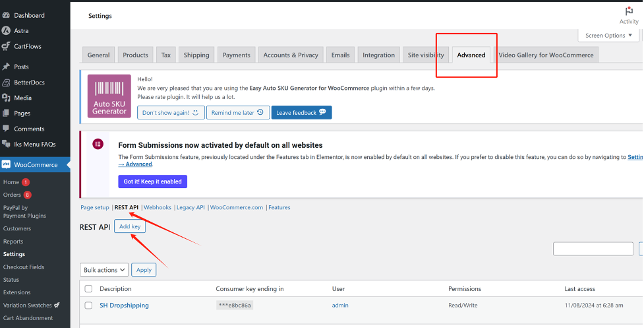Expand the Screen Options panel
The image size is (644, 328).
[x=608, y=36]
